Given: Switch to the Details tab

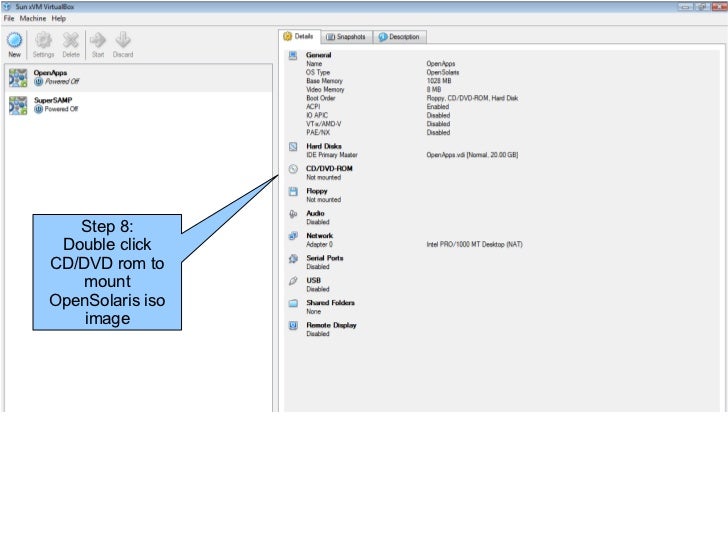Looking at the screenshot, I should pyautogui.click(x=299, y=36).
